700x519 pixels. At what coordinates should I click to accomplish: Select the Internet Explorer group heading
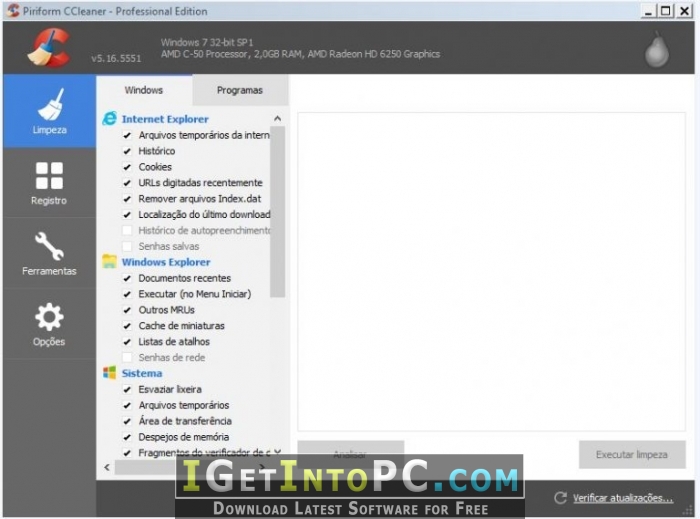tap(165, 119)
